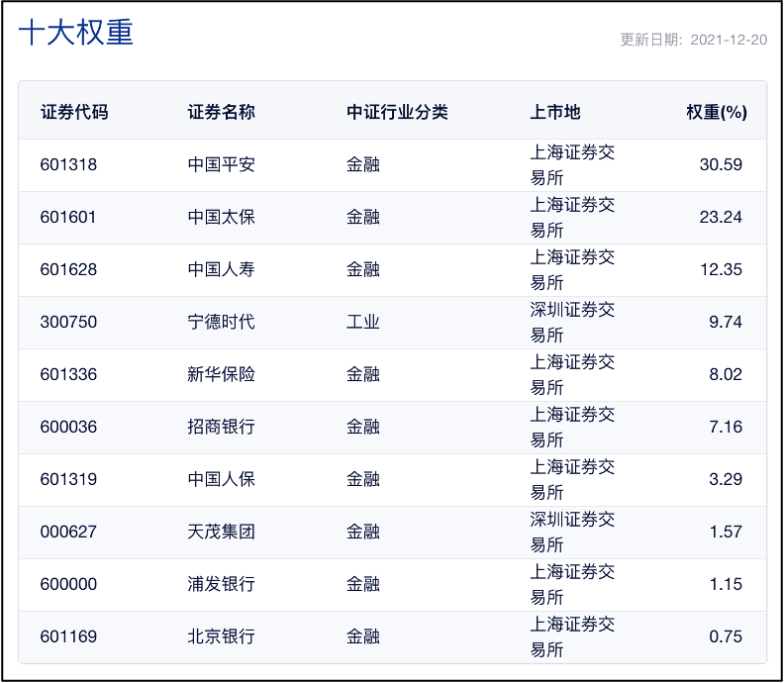Click the 十大权重 section title
This screenshot has width=784, height=683.
point(76,32)
